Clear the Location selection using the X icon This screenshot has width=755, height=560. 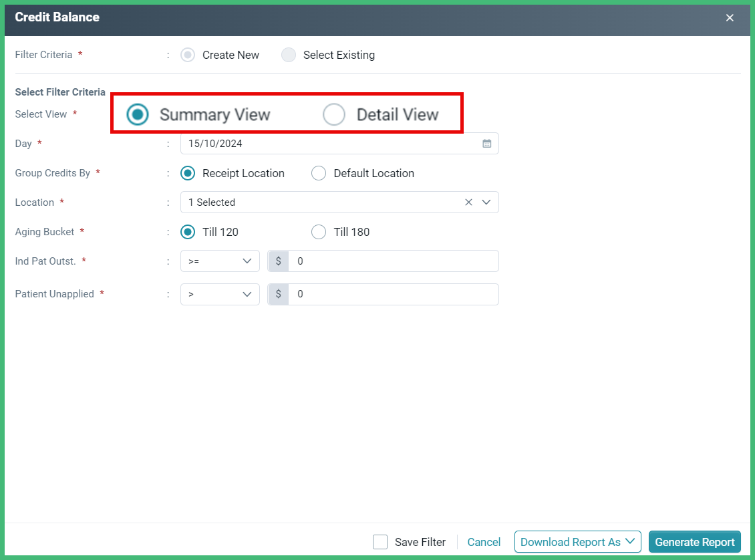(468, 202)
